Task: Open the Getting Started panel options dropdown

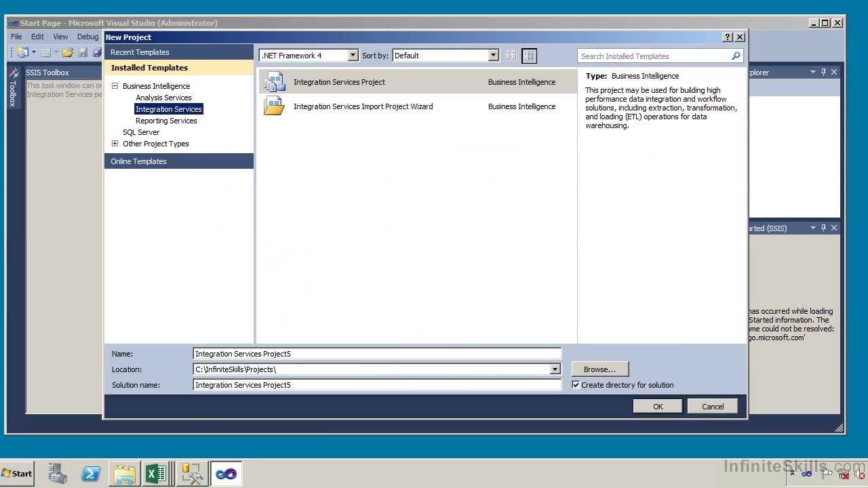Action: pyautogui.click(x=812, y=228)
